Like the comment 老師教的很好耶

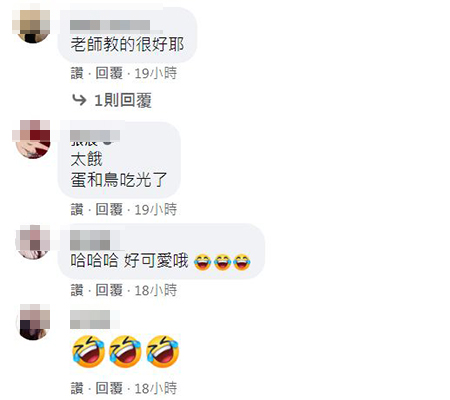click(x=77, y=73)
